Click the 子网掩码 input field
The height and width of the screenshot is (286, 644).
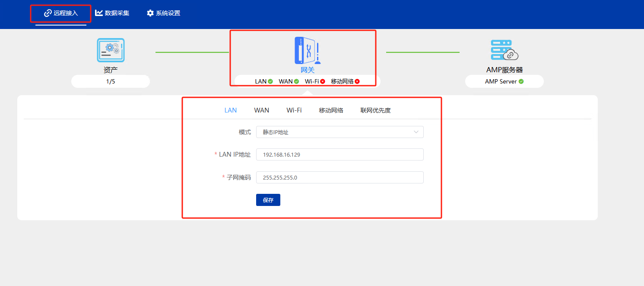[340, 177]
